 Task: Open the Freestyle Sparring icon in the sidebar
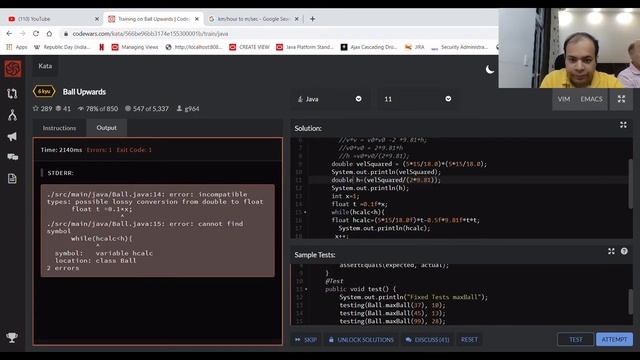click(12, 116)
